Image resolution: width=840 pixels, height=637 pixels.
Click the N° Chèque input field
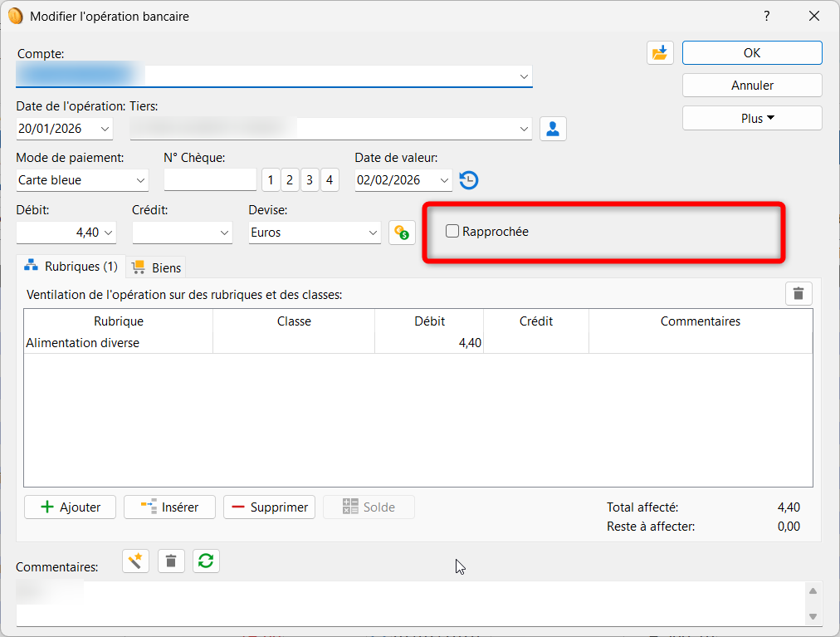coord(210,180)
